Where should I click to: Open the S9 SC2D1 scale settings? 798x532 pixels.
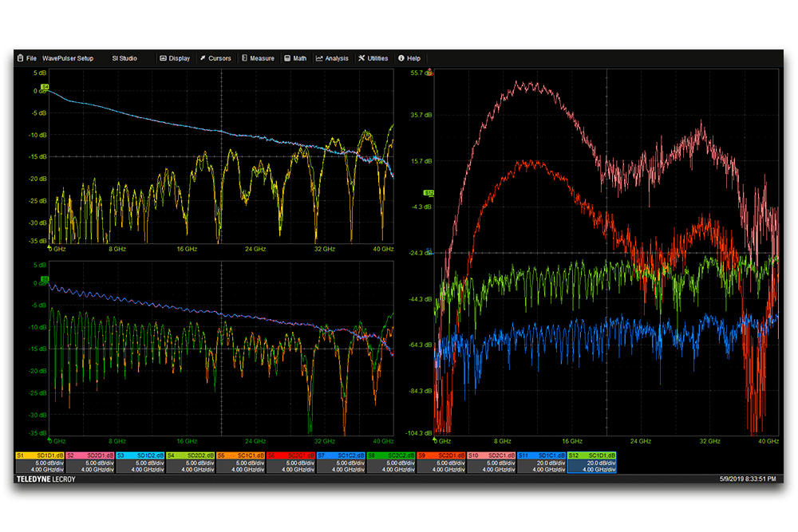point(440,466)
